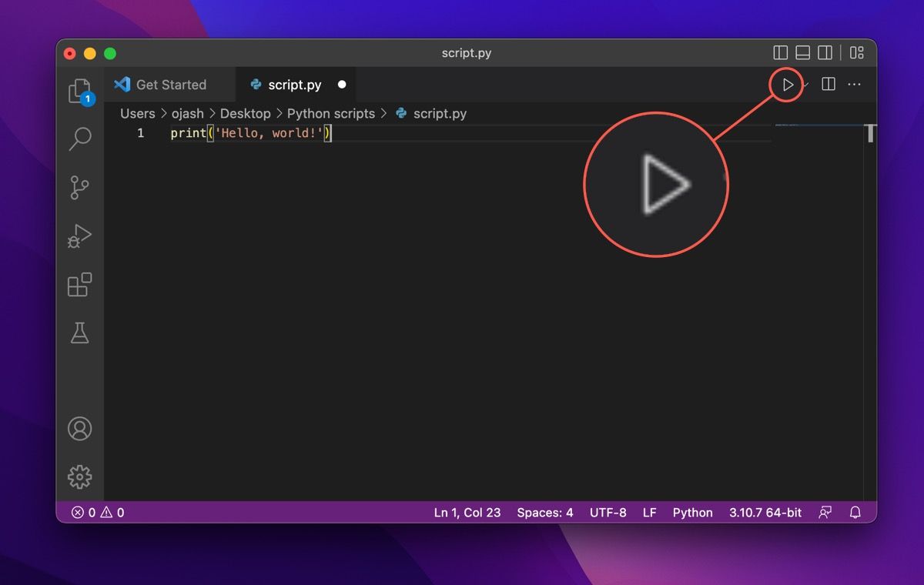Open the customize layout control
924x585 pixels.
tap(856, 52)
